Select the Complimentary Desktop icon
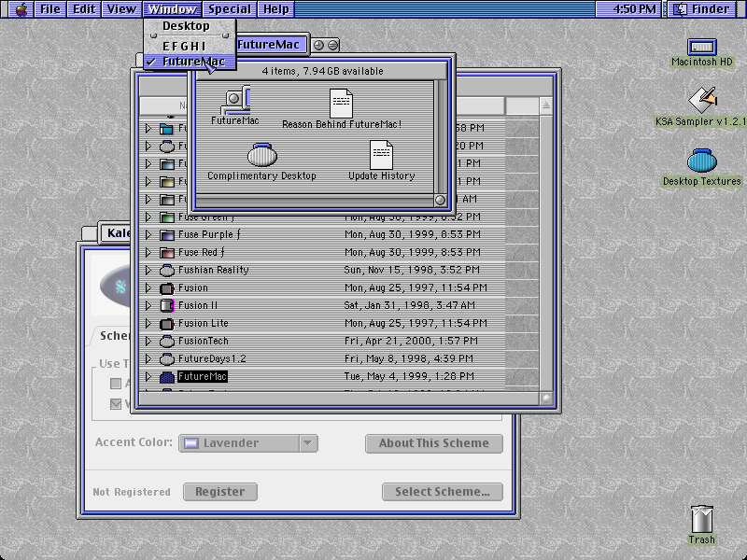Image resolution: width=747 pixels, height=560 pixels. [x=262, y=155]
